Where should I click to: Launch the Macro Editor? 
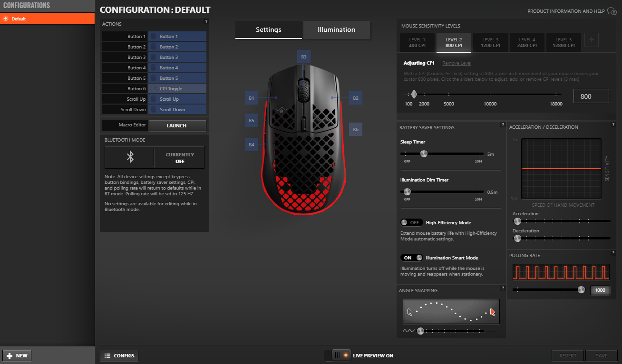pyautogui.click(x=177, y=125)
